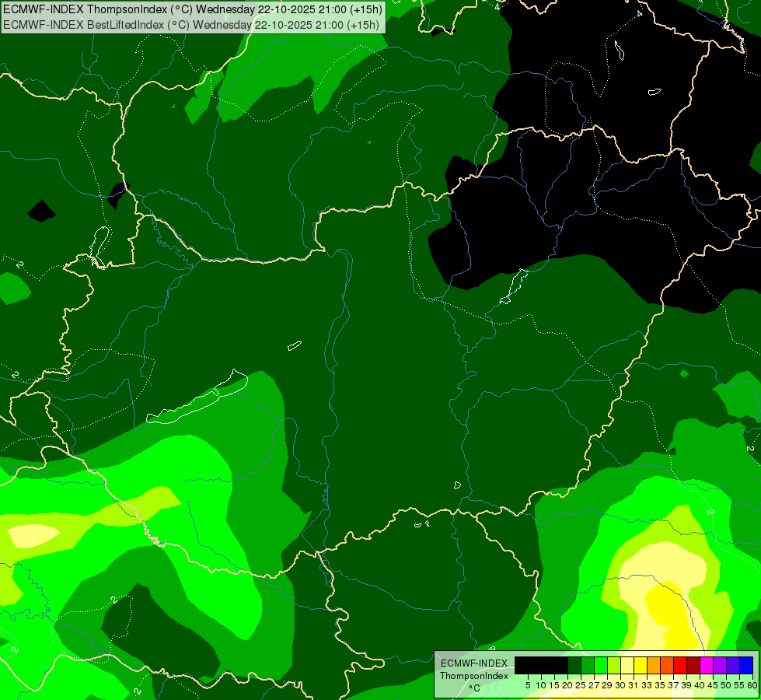
Task: Click the ECMWF-INDEX ThompsonIndex title line
Action: [193, 9]
